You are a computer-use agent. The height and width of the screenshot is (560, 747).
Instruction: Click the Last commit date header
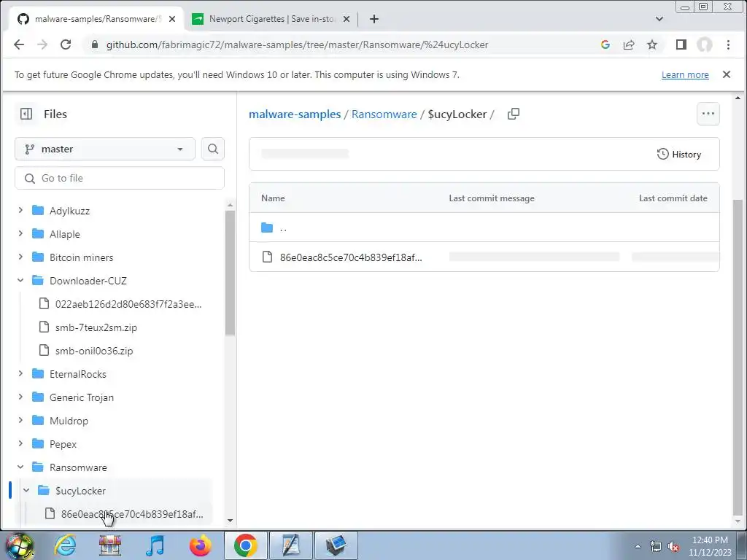pyautogui.click(x=673, y=198)
